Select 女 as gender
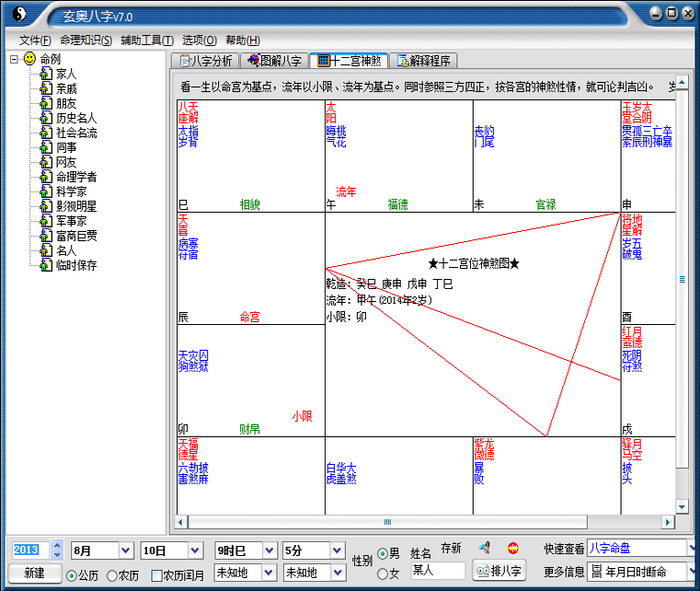 (x=383, y=574)
